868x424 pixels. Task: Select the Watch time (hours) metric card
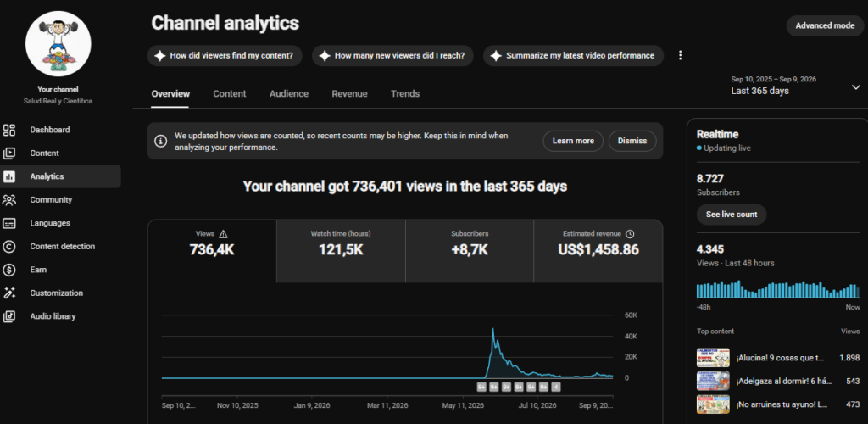tap(341, 251)
